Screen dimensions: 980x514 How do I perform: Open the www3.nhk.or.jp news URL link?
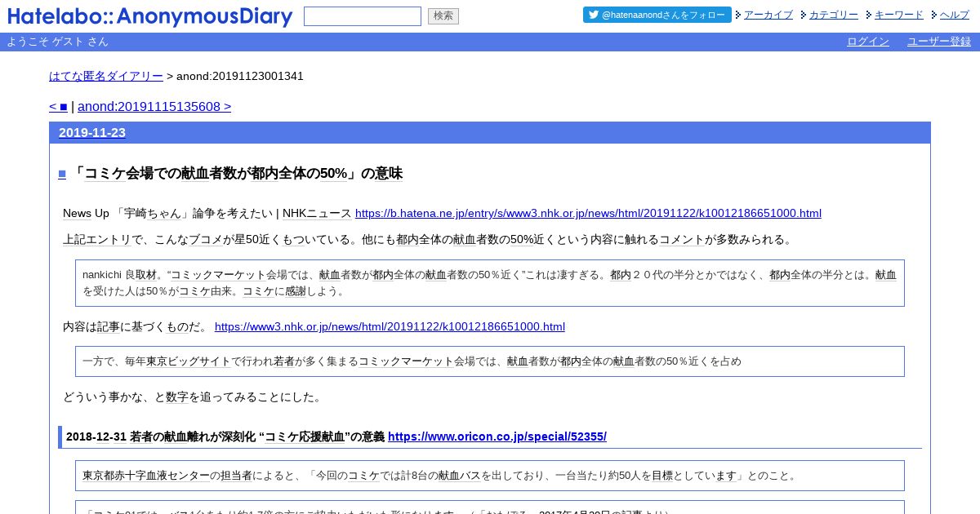point(390,327)
